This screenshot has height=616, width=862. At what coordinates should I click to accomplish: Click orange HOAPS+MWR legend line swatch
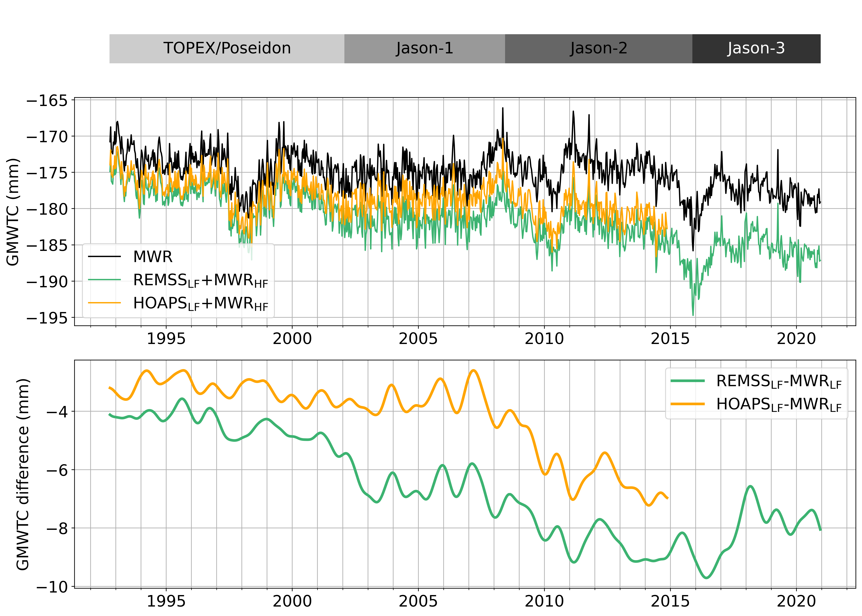pos(104,303)
